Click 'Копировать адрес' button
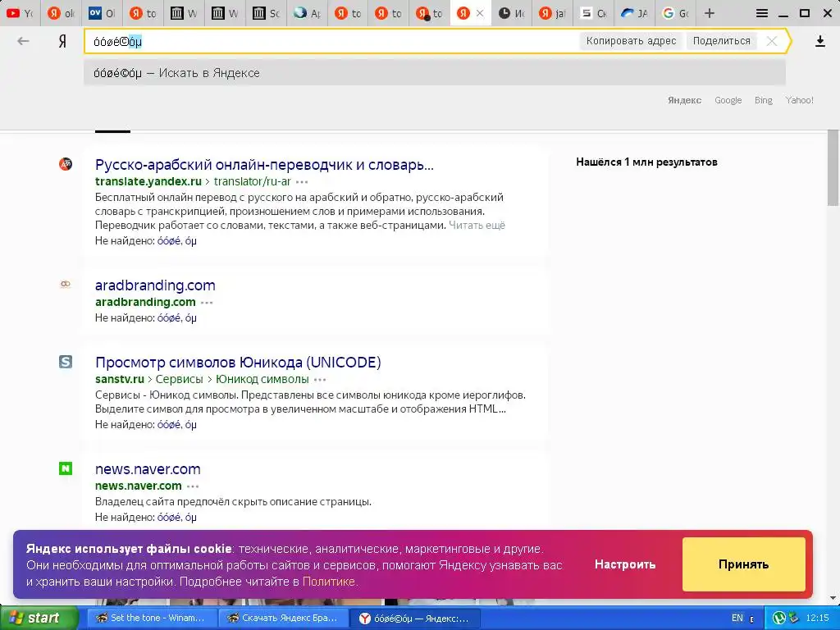The width and height of the screenshot is (840, 630). pos(631,41)
